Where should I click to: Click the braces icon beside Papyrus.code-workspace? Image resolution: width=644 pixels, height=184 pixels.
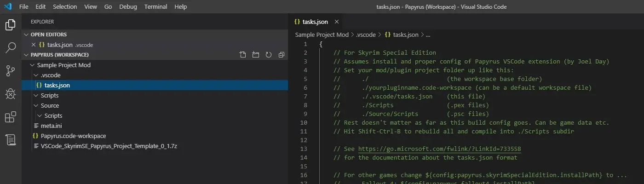pyautogui.click(x=35, y=136)
